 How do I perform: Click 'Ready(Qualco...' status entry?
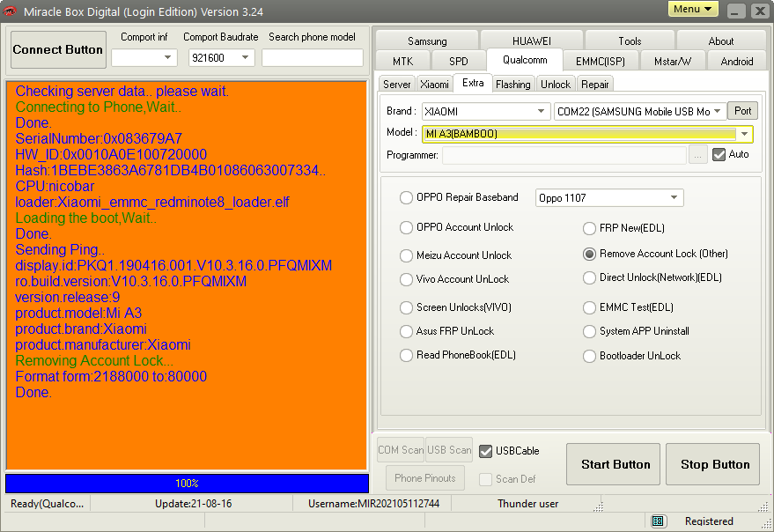pyautogui.click(x=47, y=504)
